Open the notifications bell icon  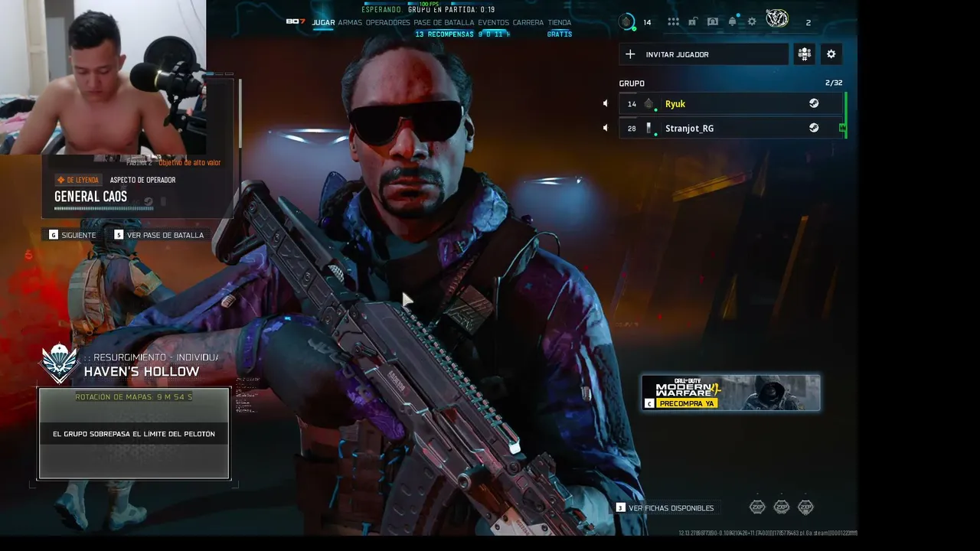(732, 22)
